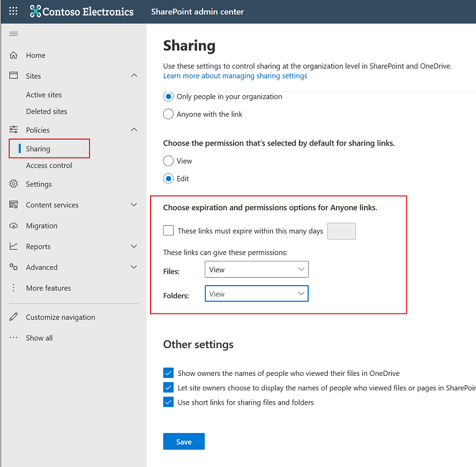Image resolution: width=476 pixels, height=467 pixels.
Task: Open Active sites page
Action: [x=44, y=95]
